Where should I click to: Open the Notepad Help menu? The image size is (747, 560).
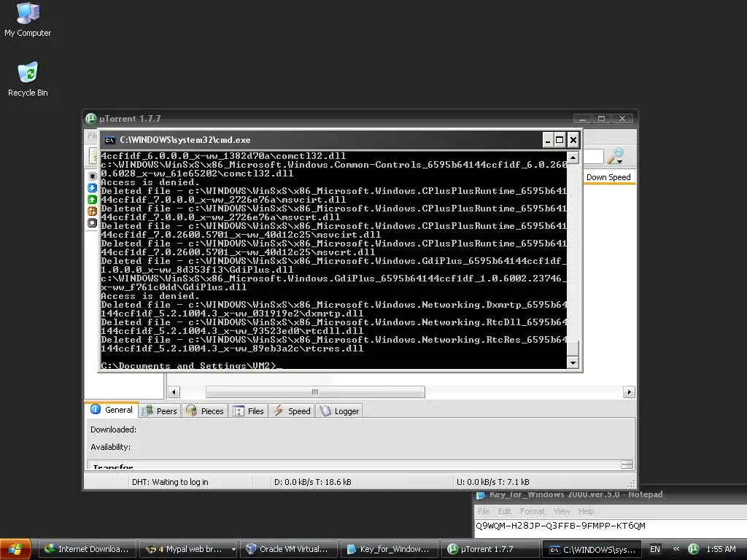(586, 511)
